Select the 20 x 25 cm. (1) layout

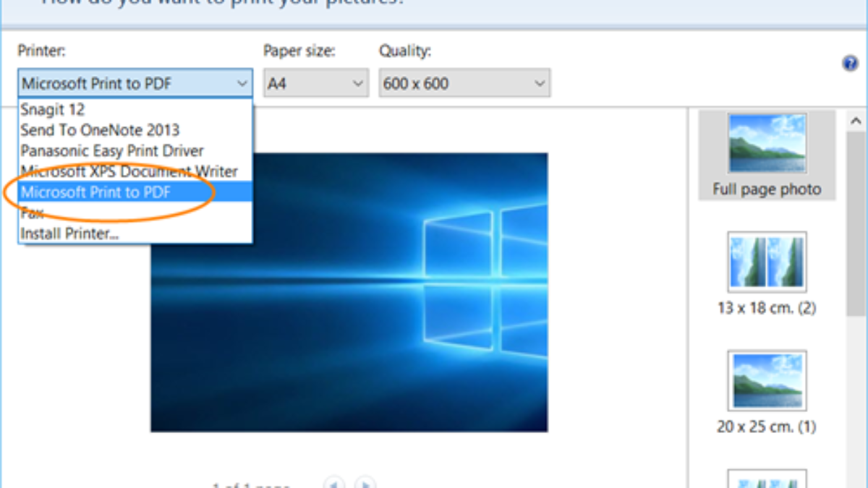tap(767, 393)
